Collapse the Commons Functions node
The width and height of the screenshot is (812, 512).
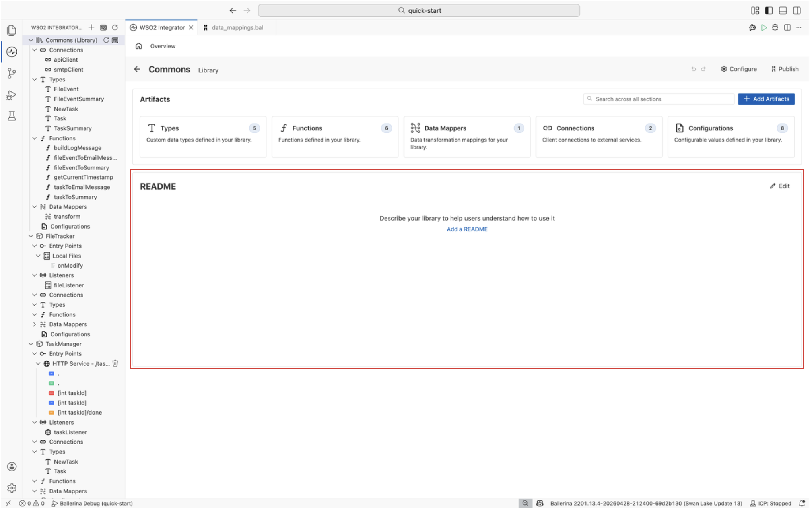[35, 138]
